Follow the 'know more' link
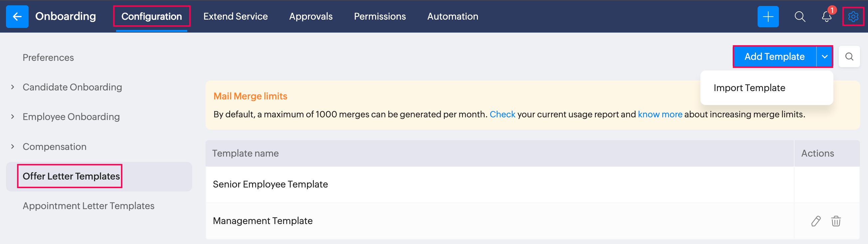868x244 pixels. (x=660, y=115)
